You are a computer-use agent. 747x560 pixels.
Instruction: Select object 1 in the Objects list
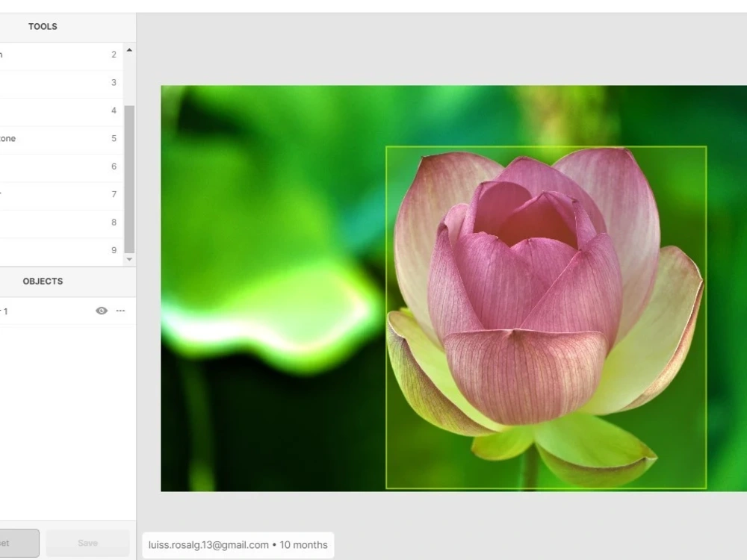[x=66, y=311]
